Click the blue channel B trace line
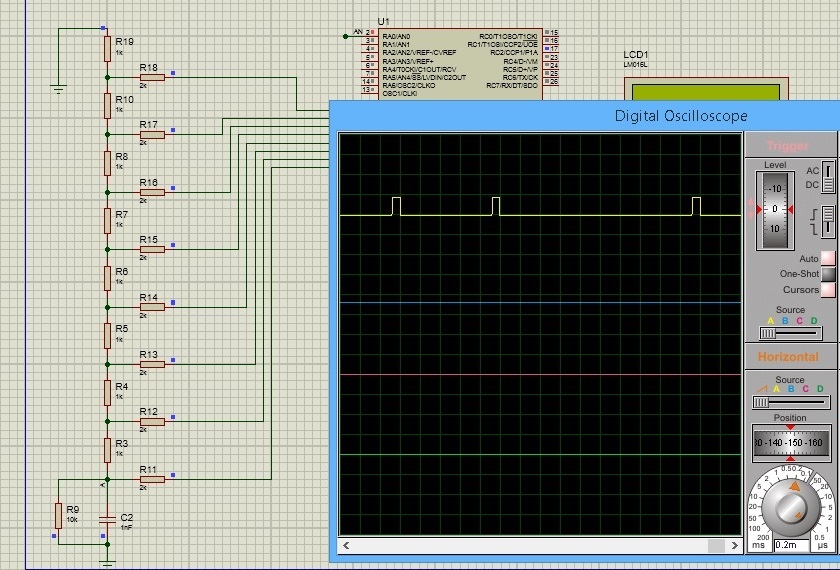Screen dimensions: 840x570 pos(540,303)
